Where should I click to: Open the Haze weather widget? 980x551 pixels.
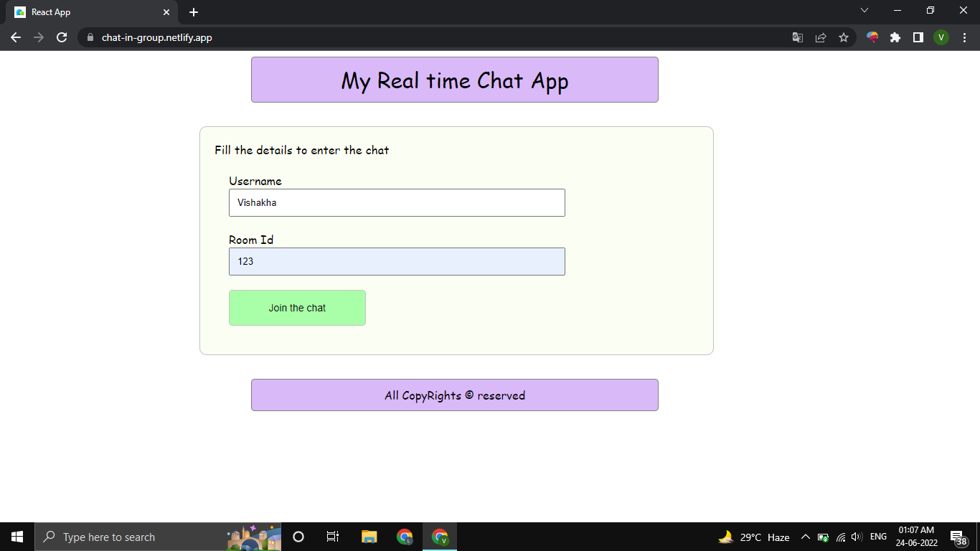[752, 536]
